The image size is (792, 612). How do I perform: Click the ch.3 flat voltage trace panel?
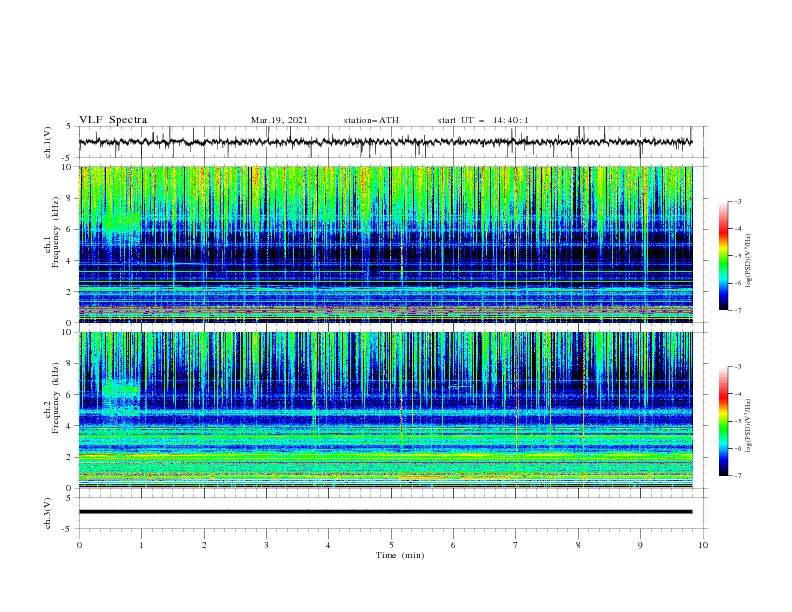pyautogui.click(x=392, y=513)
